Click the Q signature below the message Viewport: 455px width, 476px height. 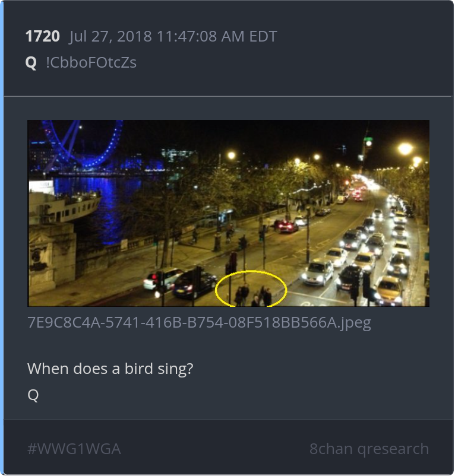[x=33, y=395]
